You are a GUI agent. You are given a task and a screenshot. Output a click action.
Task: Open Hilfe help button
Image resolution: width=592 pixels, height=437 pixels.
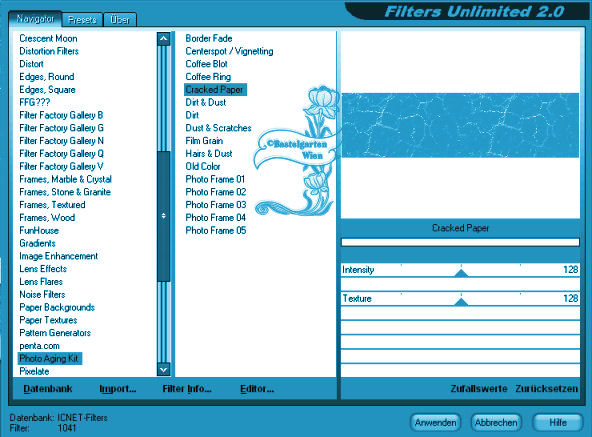tap(558, 422)
